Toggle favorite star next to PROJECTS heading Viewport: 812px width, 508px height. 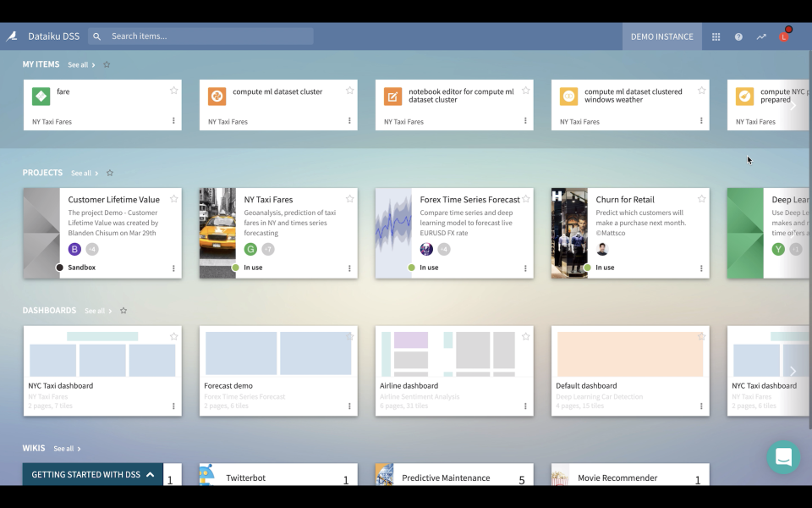pyautogui.click(x=109, y=173)
